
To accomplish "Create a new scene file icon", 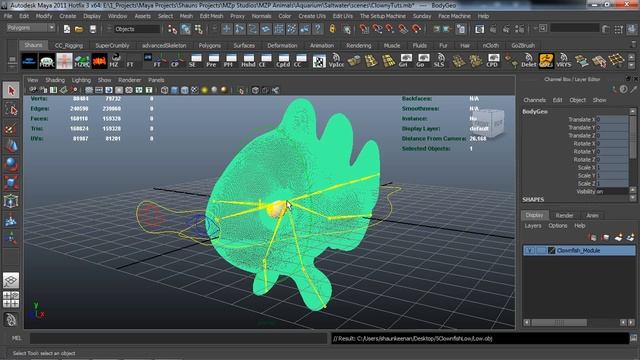I will click(67, 29).
